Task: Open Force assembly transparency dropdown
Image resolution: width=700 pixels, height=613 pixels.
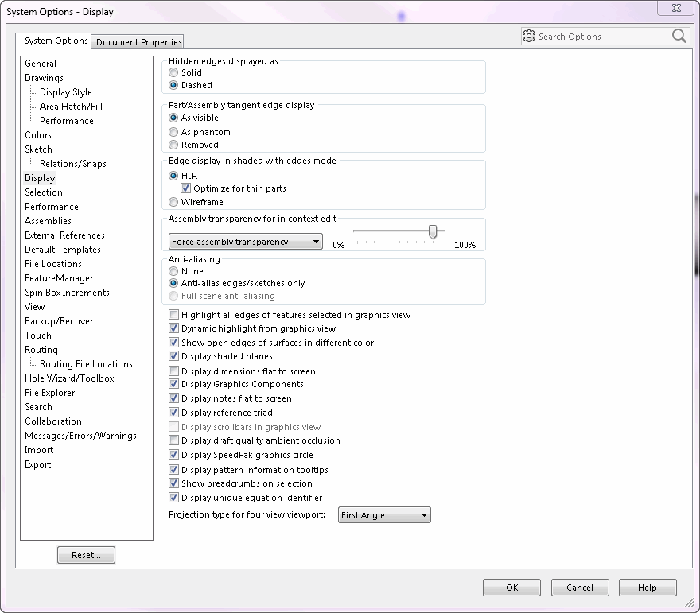Action: [x=246, y=242]
